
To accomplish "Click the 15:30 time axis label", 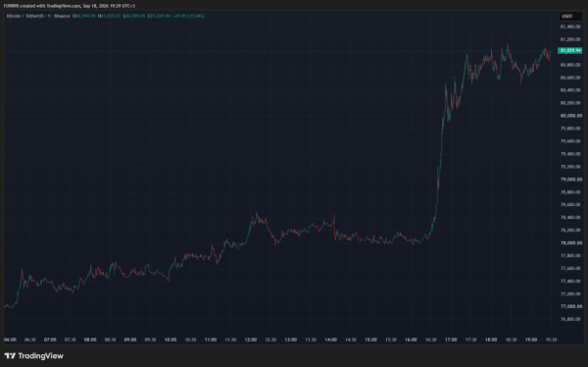I will 391,340.
